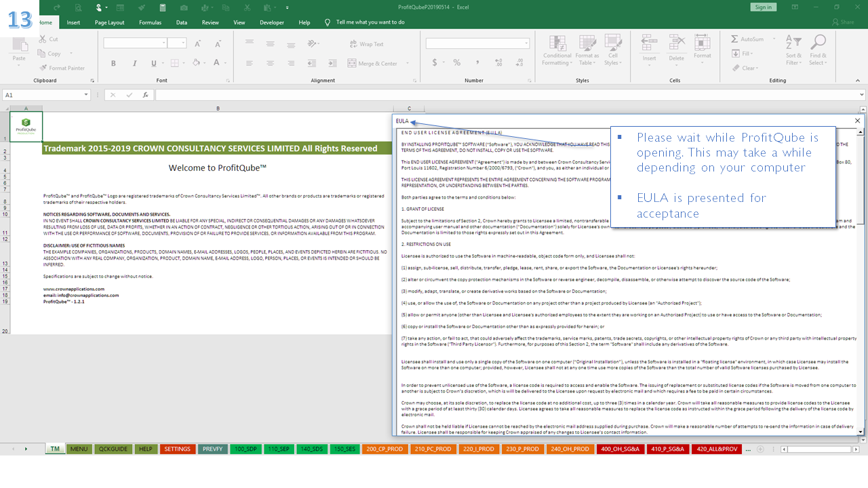This screenshot has height=488, width=868.
Task: Click Sign in button
Action: 763,7
